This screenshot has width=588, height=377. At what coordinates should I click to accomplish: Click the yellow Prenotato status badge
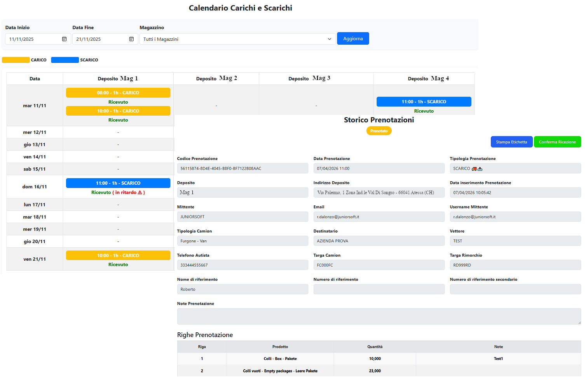(x=379, y=131)
